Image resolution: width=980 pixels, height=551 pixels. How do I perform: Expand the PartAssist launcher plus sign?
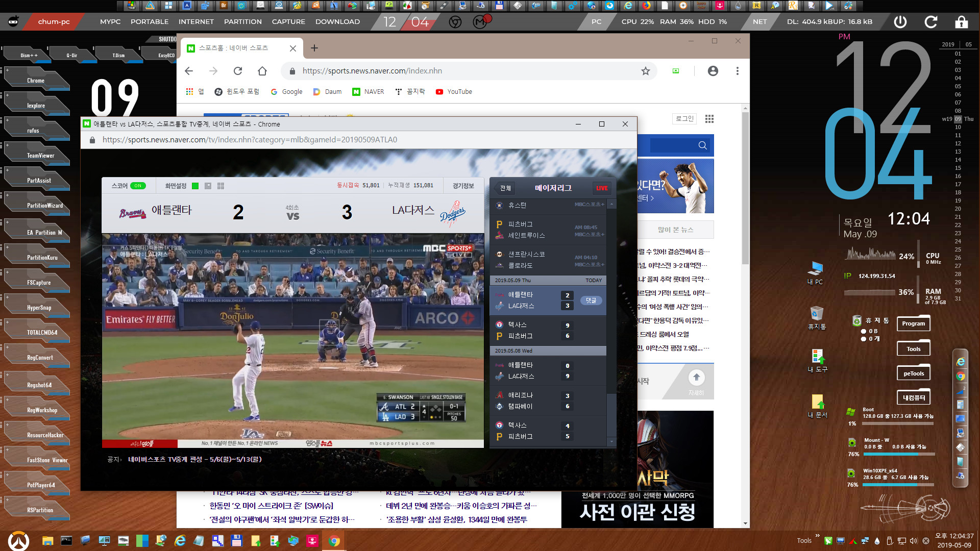[7, 170]
